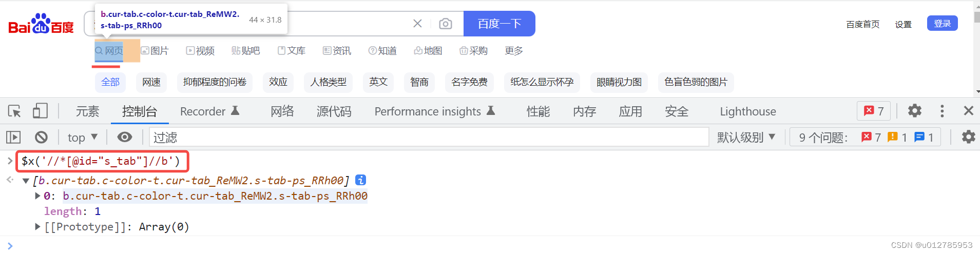Open the DevTools three-dot menu
The image size is (980, 253).
941,111
